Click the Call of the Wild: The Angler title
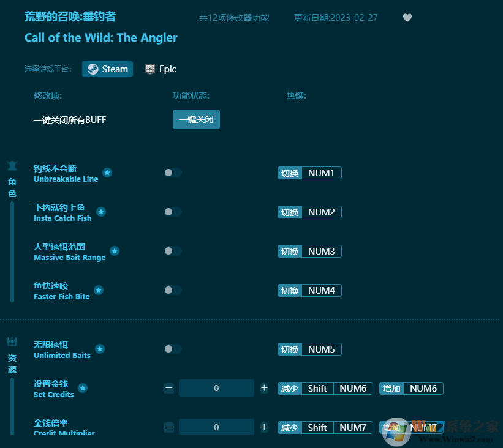503x448 pixels. (x=100, y=38)
